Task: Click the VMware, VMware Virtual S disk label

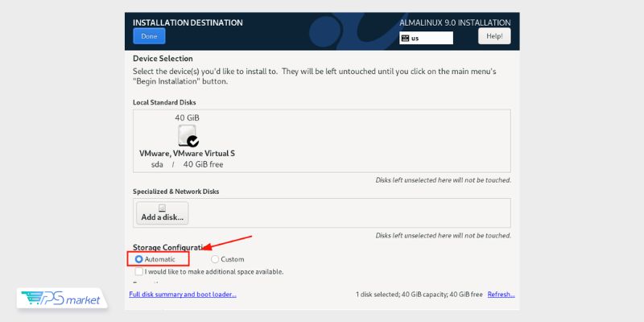Action: click(x=188, y=154)
